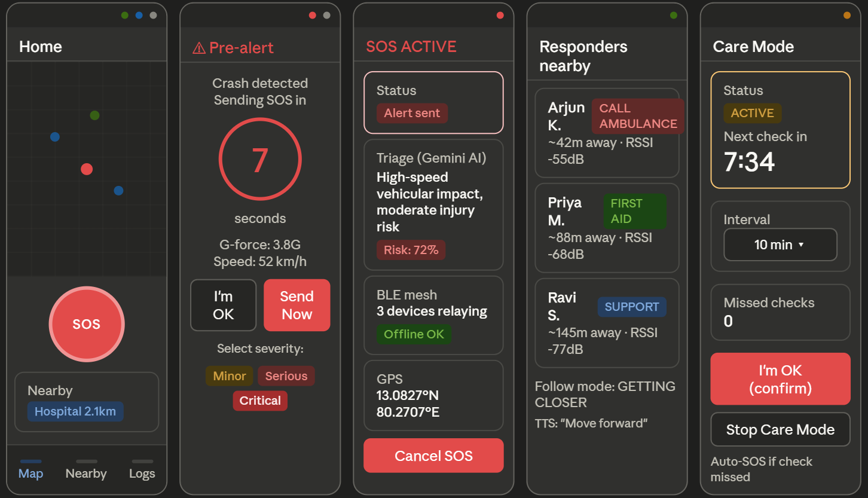Click the Crash detected message
This screenshot has height=498, width=868.
click(260, 83)
